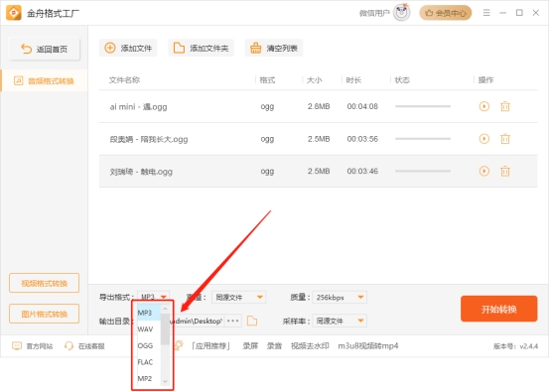550x392 pixels.
Task: Click the 金舟格式工厂 app logo
Action: pyautogui.click(x=14, y=13)
